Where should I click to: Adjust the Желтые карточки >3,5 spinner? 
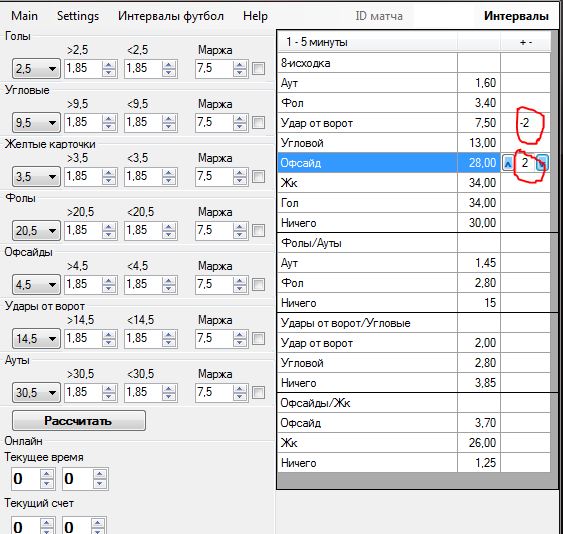click(x=109, y=176)
